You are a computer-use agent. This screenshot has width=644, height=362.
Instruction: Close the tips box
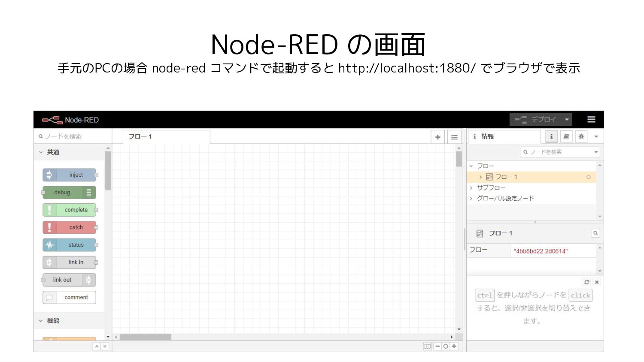point(597,282)
